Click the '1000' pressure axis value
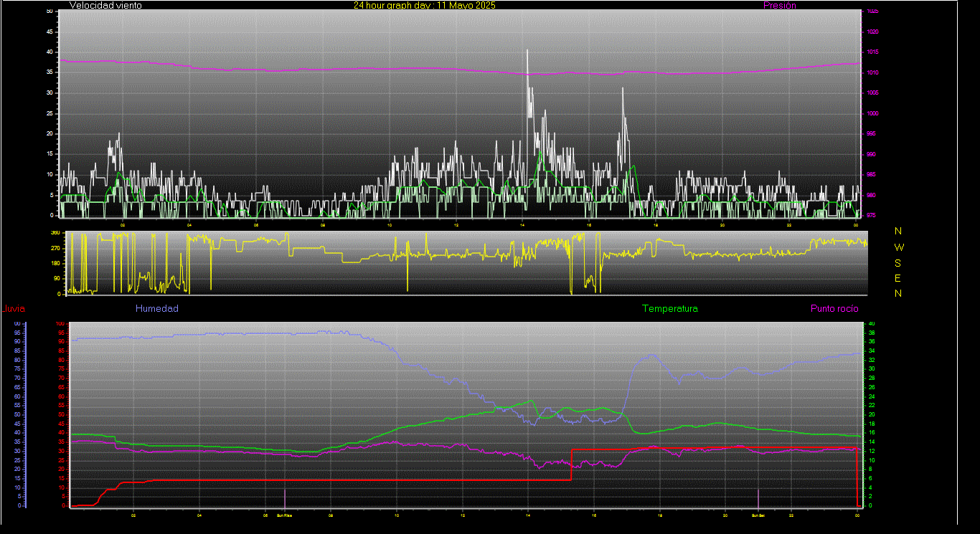The width and height of the screenshot is (980, 534). point(872,113)
